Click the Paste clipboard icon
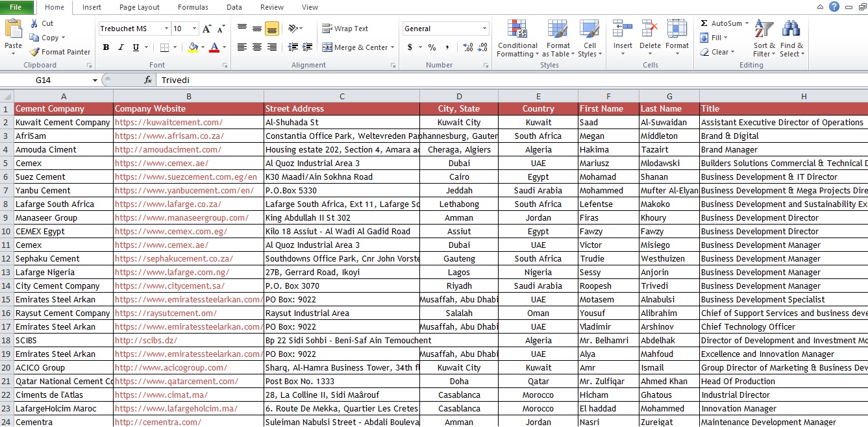The width and height of the screenshot is (868, 427). [13, 29]
